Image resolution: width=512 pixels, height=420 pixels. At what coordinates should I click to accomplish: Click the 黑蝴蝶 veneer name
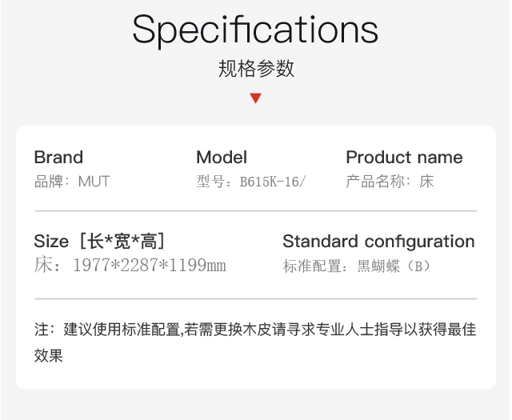(378, 266)
